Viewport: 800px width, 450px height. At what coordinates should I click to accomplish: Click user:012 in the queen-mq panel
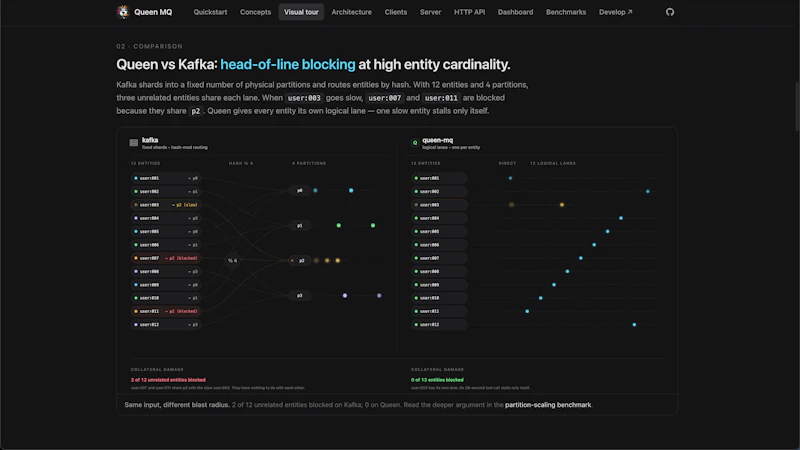pyautogui.click(x=439, y=324)
